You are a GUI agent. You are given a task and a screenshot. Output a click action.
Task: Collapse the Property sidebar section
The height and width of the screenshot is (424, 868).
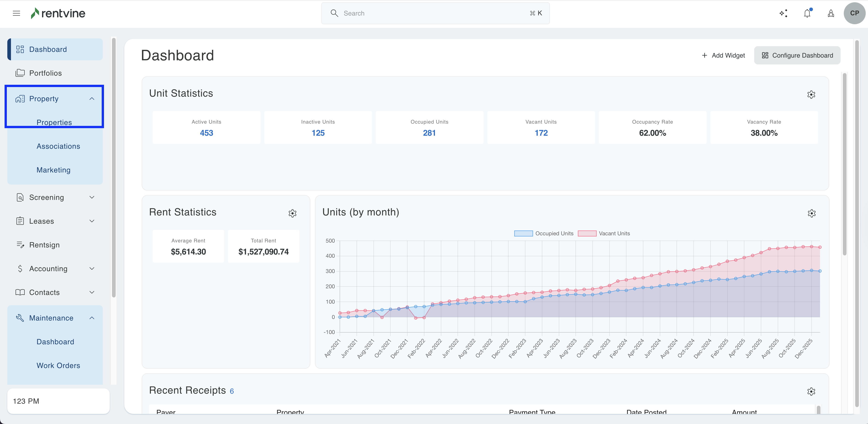tap(92, 99)
